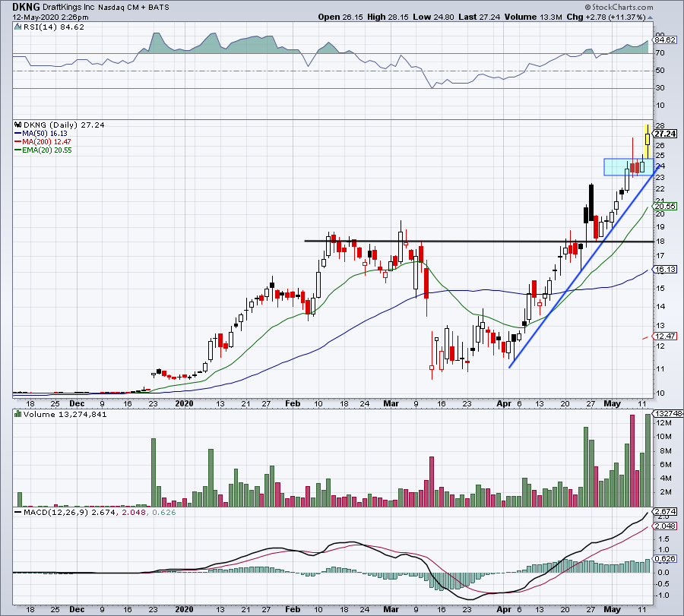Image resolution: width=684 pixels, height=616 pixels.
Task: Open the StockCharts.com link in the header
Action: [622, 7]
